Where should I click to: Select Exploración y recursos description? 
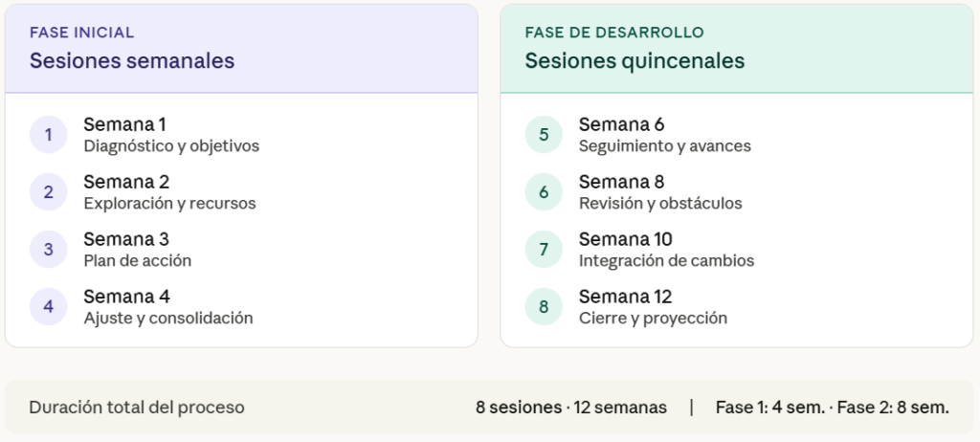click(169, 204)
